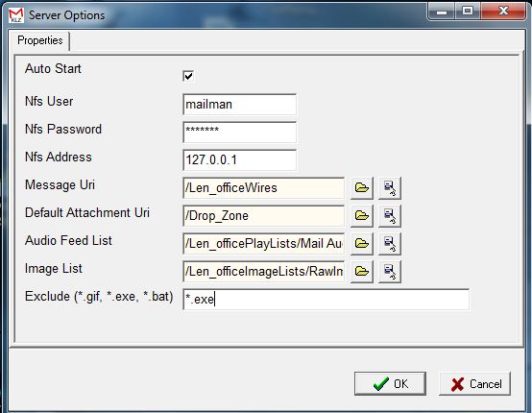This screenshot has height=413, width=532.
Task: Switch to the Properties tab
Action: pos(39,40)
